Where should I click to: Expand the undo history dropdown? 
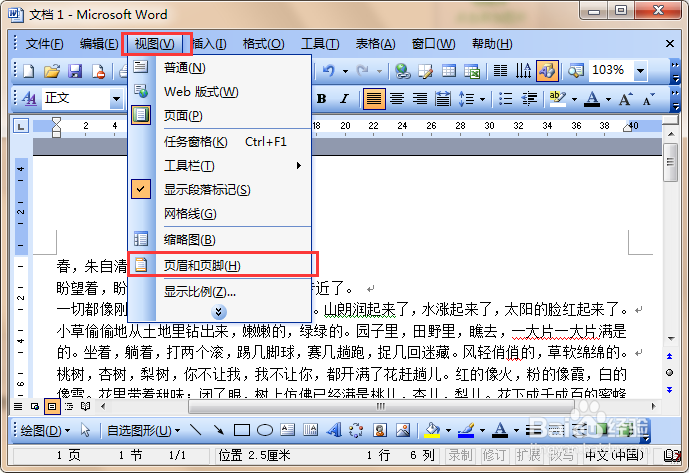coord(345,71)
